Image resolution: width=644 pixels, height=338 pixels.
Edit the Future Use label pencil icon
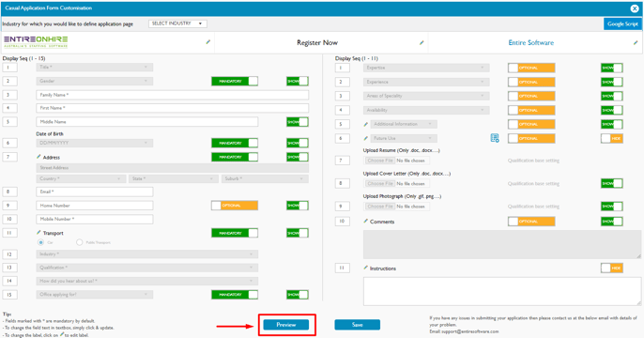tap(365, 138)
